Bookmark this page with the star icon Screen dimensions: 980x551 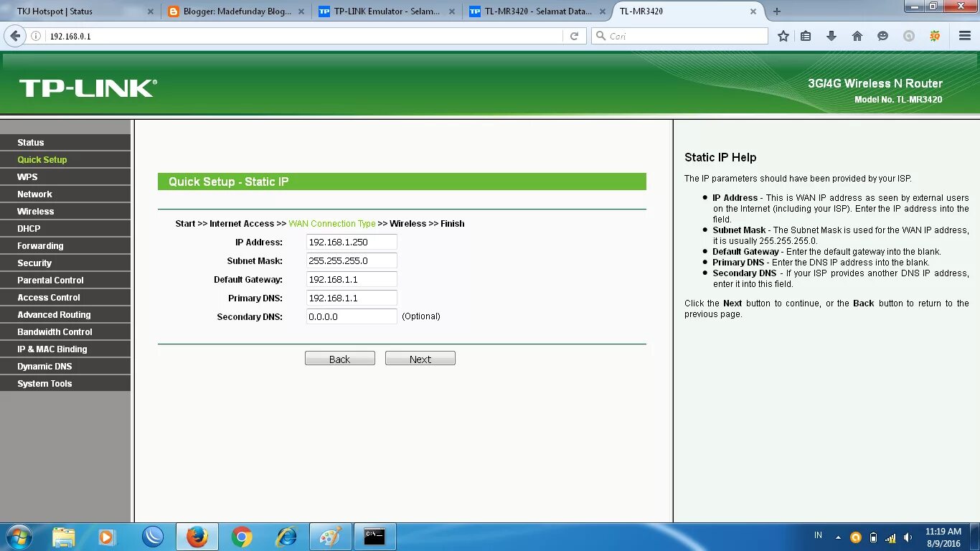click(783, 36)
